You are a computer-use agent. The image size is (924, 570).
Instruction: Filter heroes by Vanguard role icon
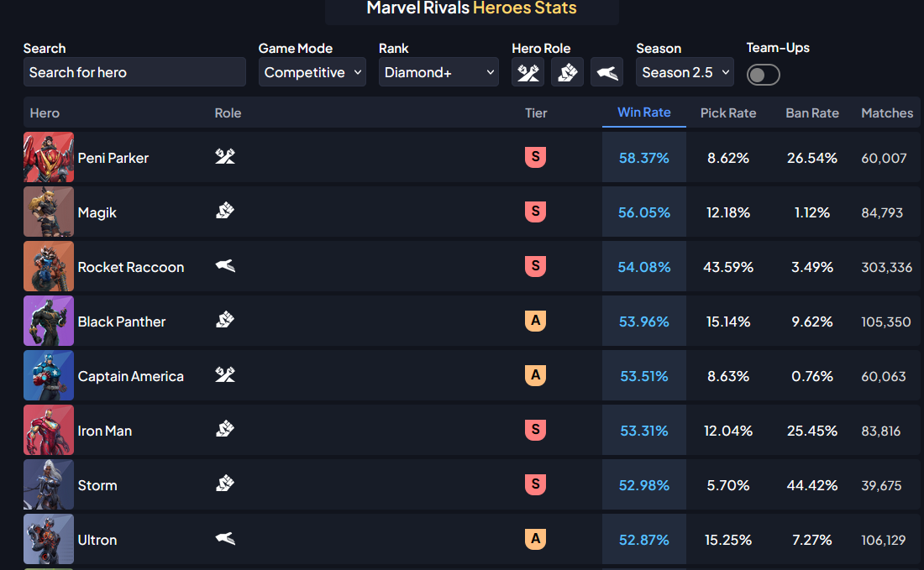pos(528,72)
